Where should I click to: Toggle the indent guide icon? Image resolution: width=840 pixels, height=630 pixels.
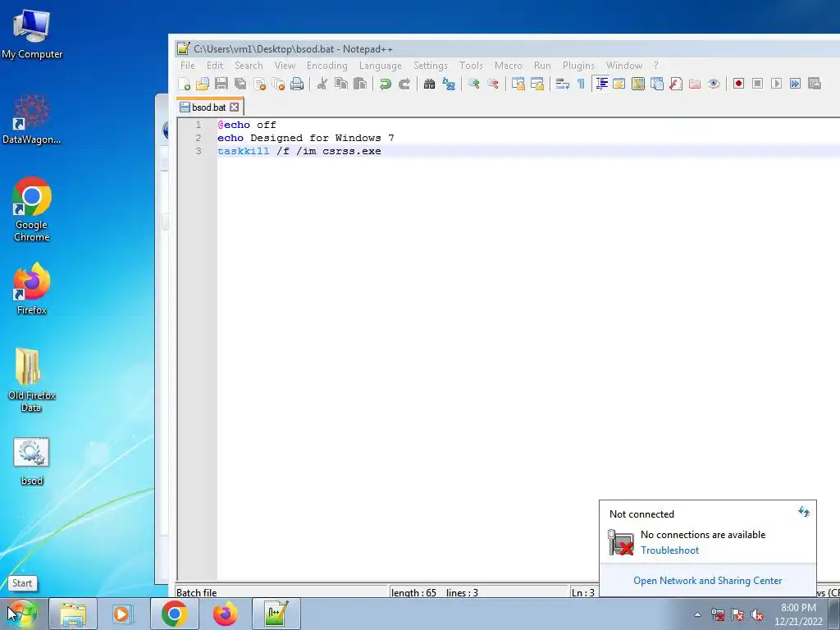[601, 84]
